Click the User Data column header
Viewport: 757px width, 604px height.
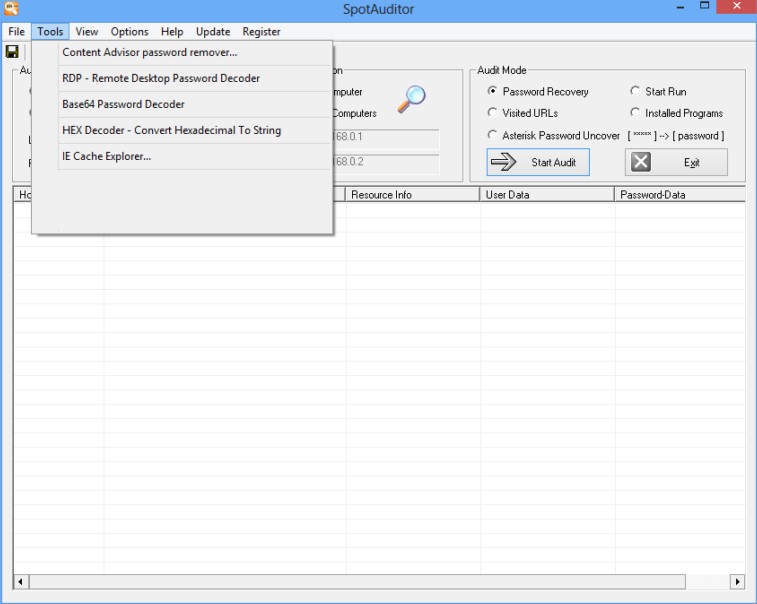click(x=547, y=195)
